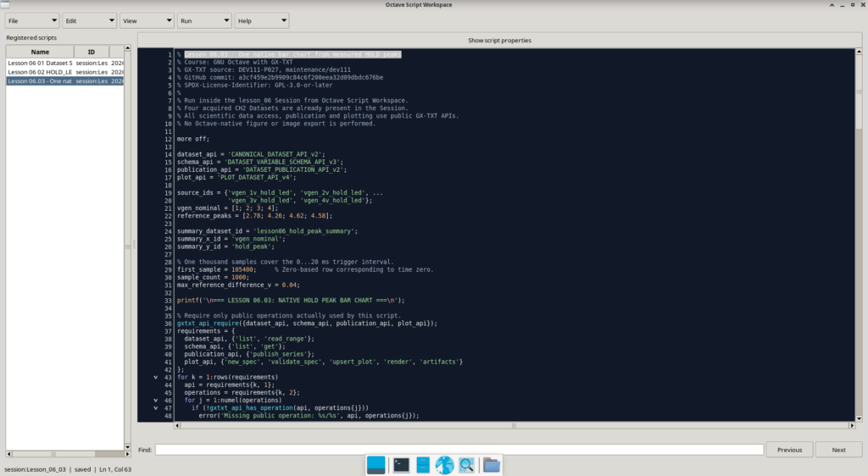Click the View menu dropdown arrow
Image resolution: width=868 pixels, height=476 pixels.
pos(169,20)
